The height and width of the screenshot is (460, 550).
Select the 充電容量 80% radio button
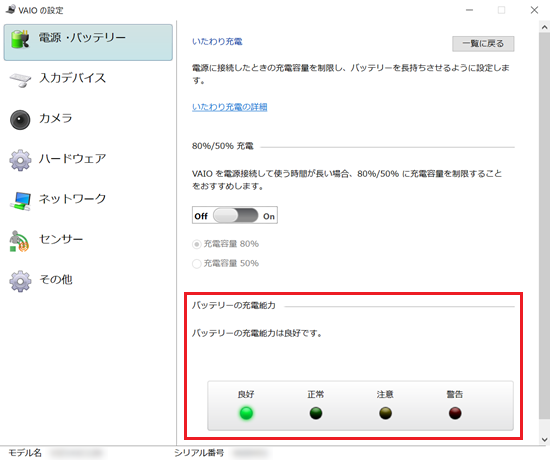click(196, 244)
